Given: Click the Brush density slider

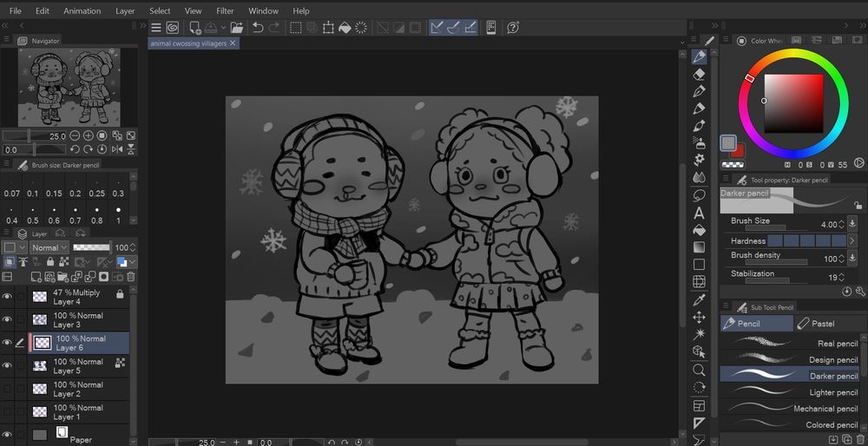Looking at the screenshot, I should point(775,262).
